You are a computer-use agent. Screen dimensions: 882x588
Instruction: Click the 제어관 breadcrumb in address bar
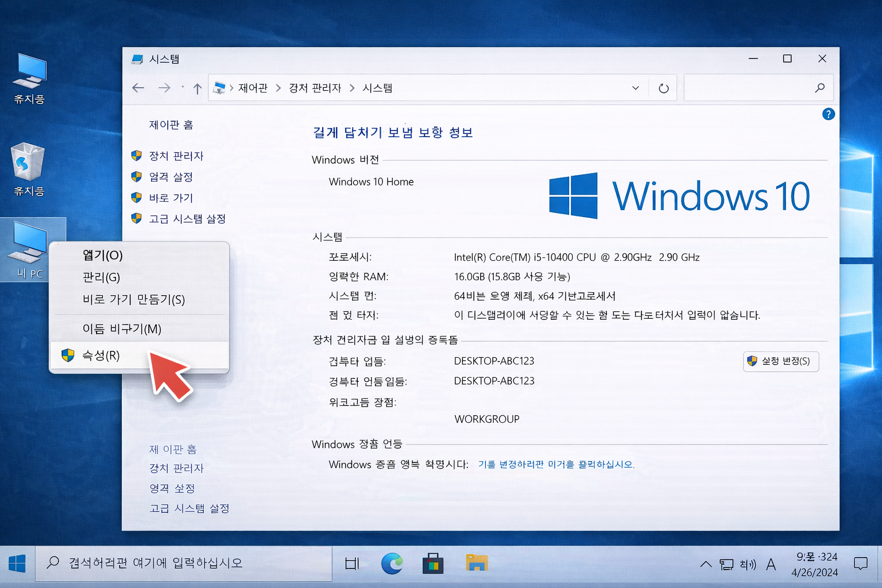(253, 88)
